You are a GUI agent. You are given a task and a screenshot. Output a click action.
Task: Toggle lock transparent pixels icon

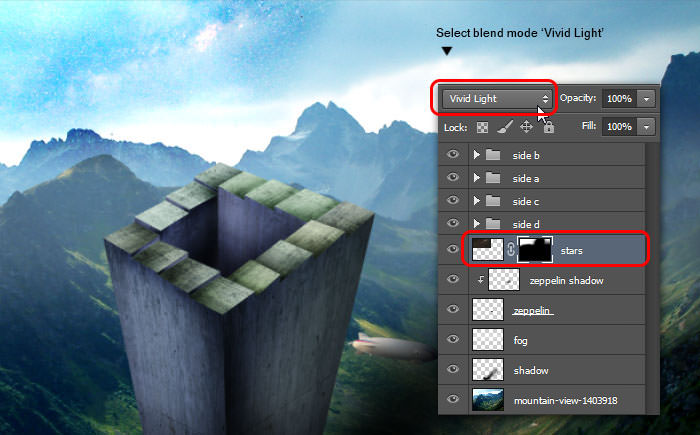click(x=482, y=128)
